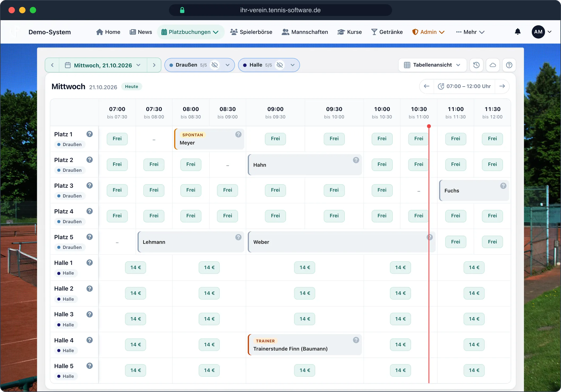Click the Heute badge
This screenshot has width=561, height=392.
[131, 87]
